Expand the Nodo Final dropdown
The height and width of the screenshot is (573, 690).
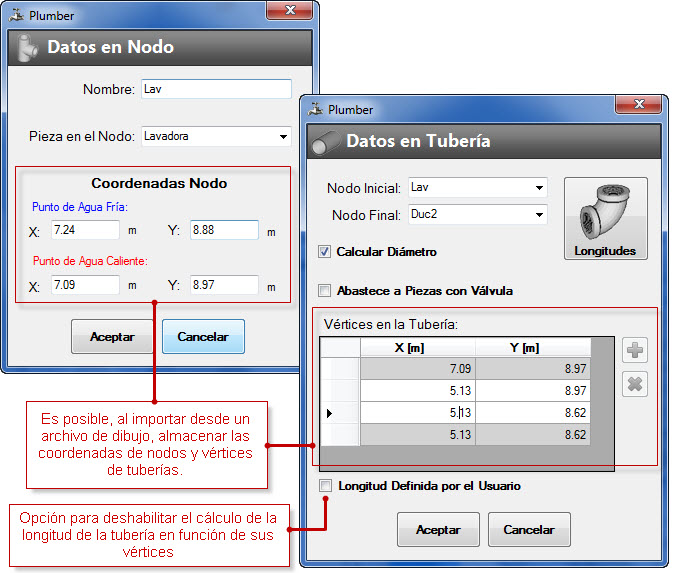pyautogui.click(x=540, y=214)
